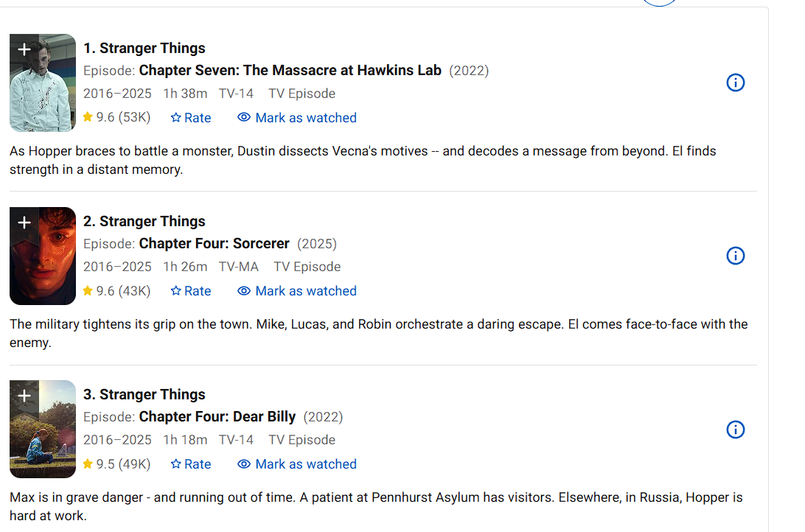Add Massacre at Hawkins Lab to watchlist
The height and width of the screenshot is (532, 805).
tap(24, 49)
